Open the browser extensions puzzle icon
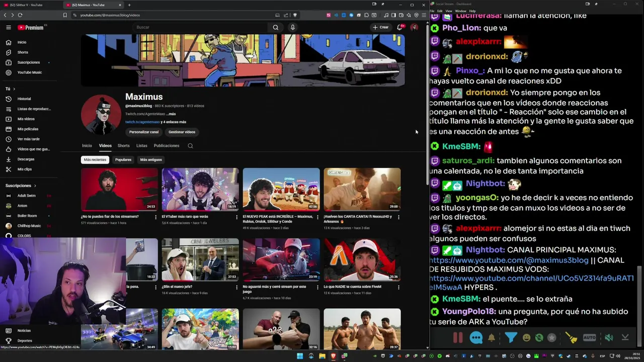Image resolution: width=644 pixels, height=362 pixels. 366,15
